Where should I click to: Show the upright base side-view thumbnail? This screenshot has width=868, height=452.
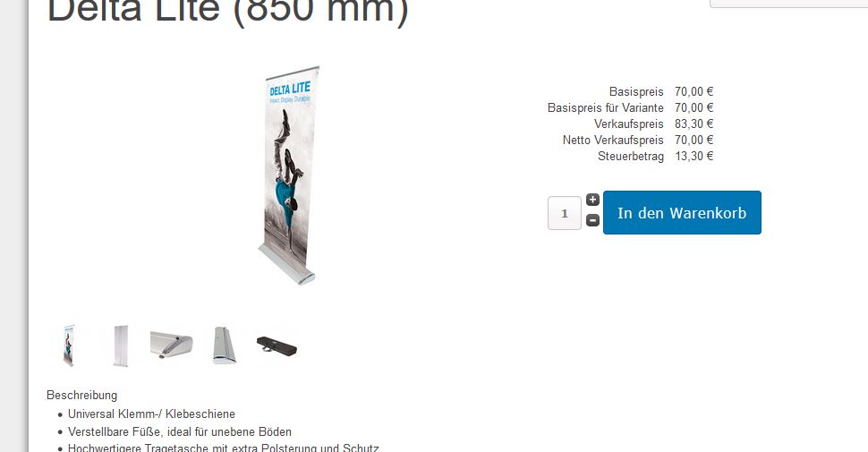click(225, 345)
